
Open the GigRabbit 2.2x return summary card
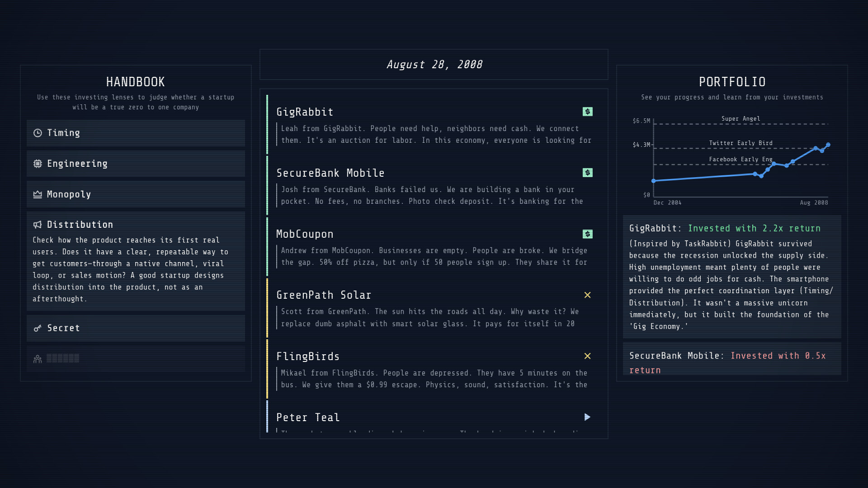click(x=731, y=277)
